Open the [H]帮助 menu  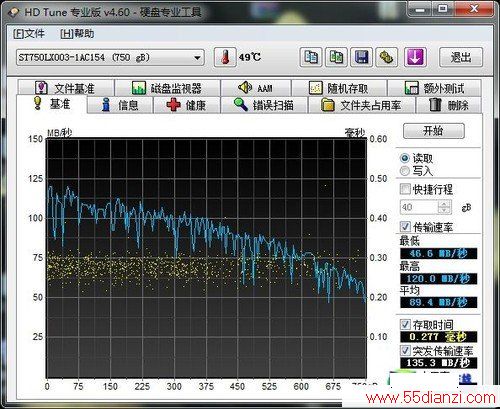click(77, 34)
